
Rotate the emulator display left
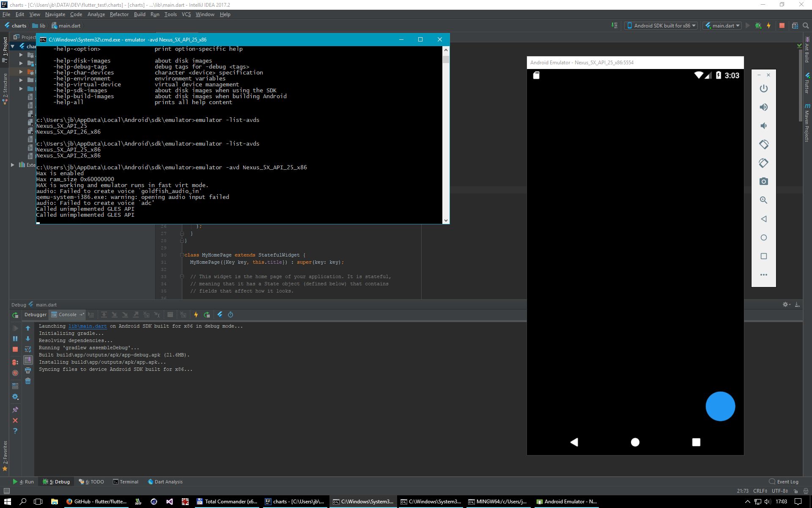(x=764, y=144)
